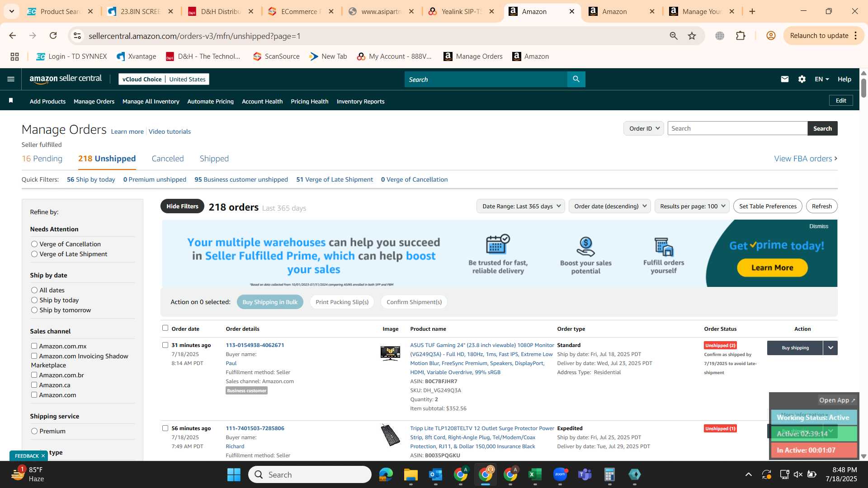Open Manage All Inventory menu item
The width and height of the screenshot is (868, 488).
click(151, 101)
